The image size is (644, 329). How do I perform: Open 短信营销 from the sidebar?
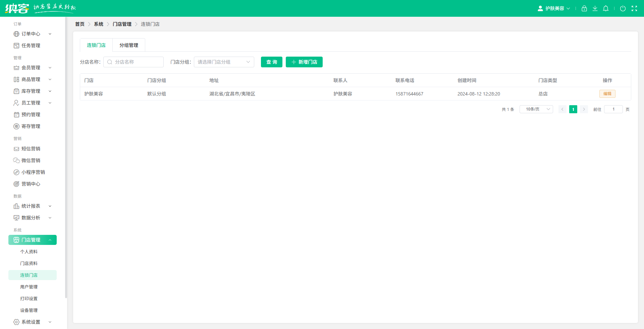coord(31,148)
